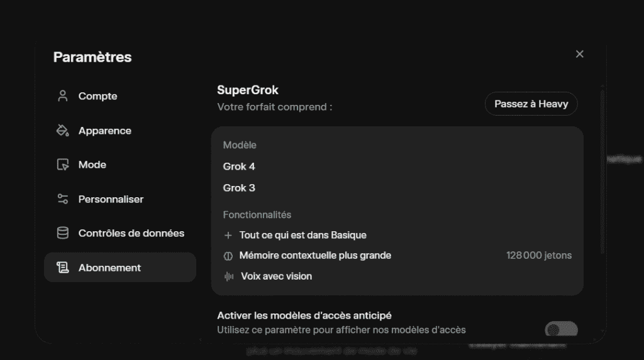Screen dimensions: 644x360
Task: Click the Compte person icon
Action: coord(62,96)
